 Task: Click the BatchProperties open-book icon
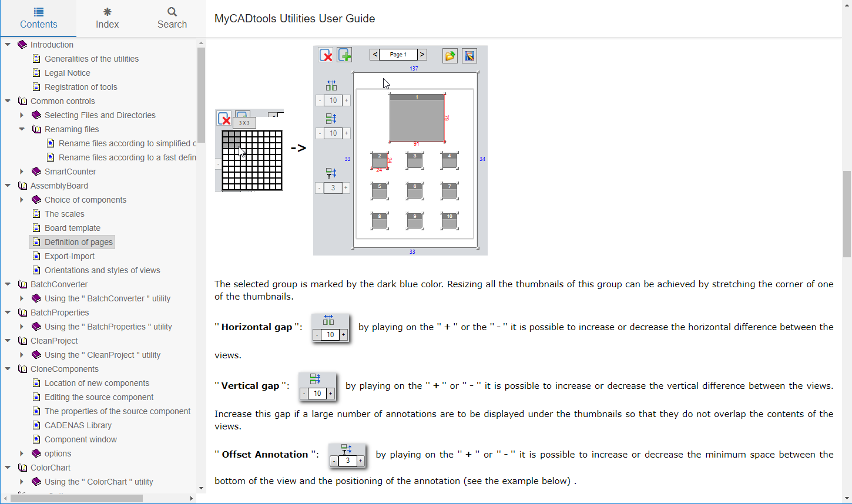point(22,313)
